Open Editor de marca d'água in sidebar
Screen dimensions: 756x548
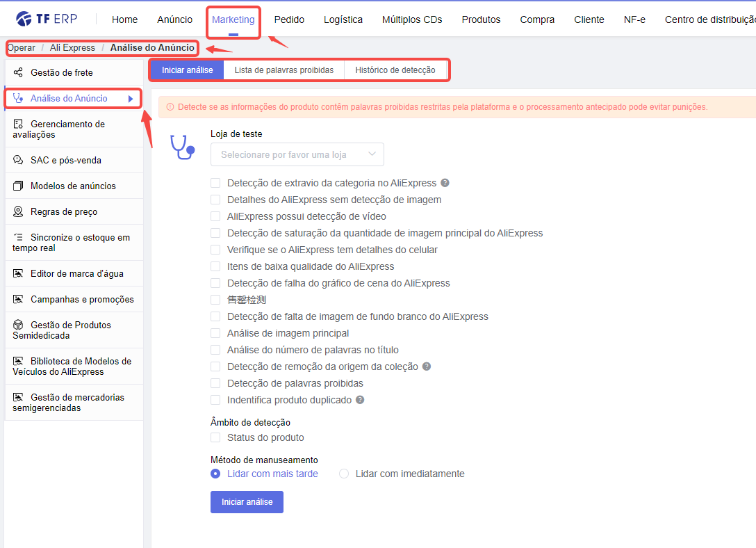pos(74,273)
